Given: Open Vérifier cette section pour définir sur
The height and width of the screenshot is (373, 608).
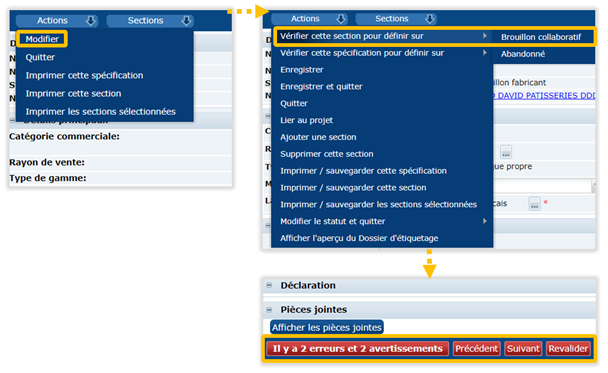Looking at the screenshot, I should click(x=382, y=36).
